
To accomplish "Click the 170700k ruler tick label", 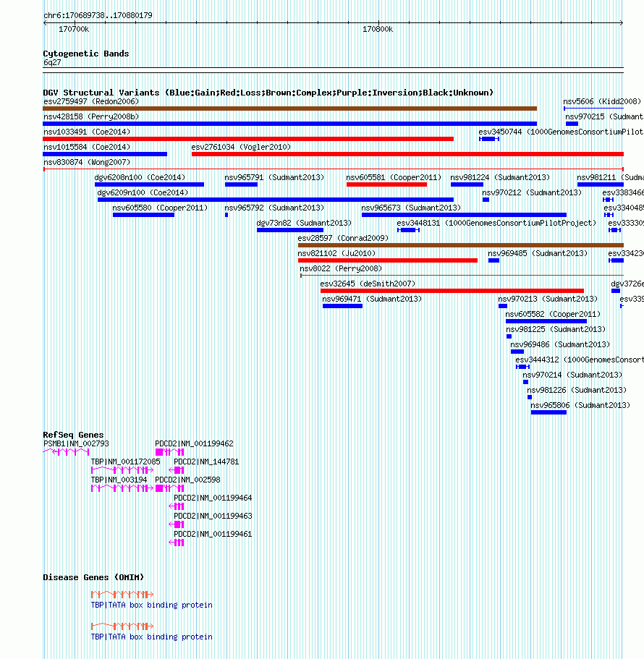I will pyautogui.click(x=74, y=29).
